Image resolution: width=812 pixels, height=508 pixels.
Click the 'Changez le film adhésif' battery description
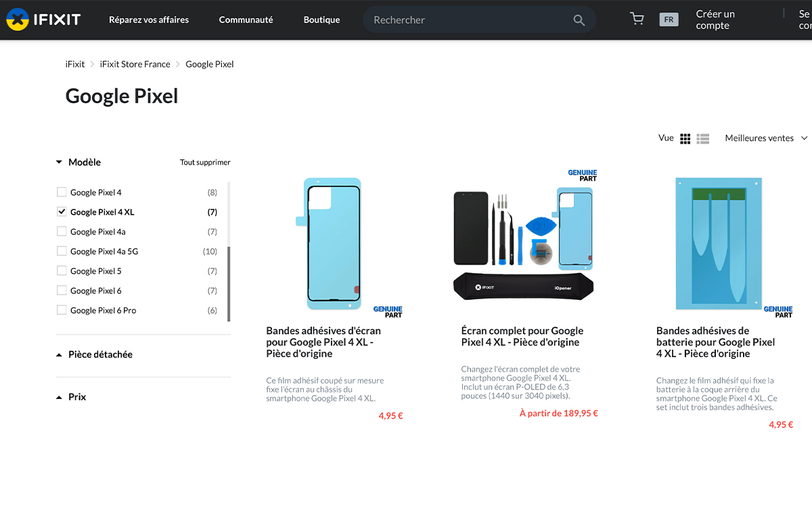pyautogui.click(x=717, y=394)
